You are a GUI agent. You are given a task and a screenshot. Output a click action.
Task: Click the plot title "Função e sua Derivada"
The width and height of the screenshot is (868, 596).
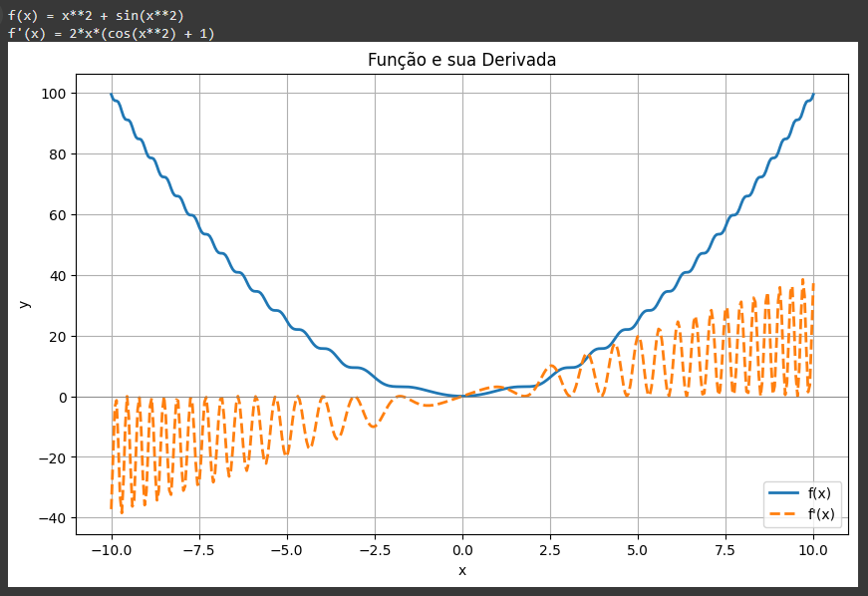[461, 61]
